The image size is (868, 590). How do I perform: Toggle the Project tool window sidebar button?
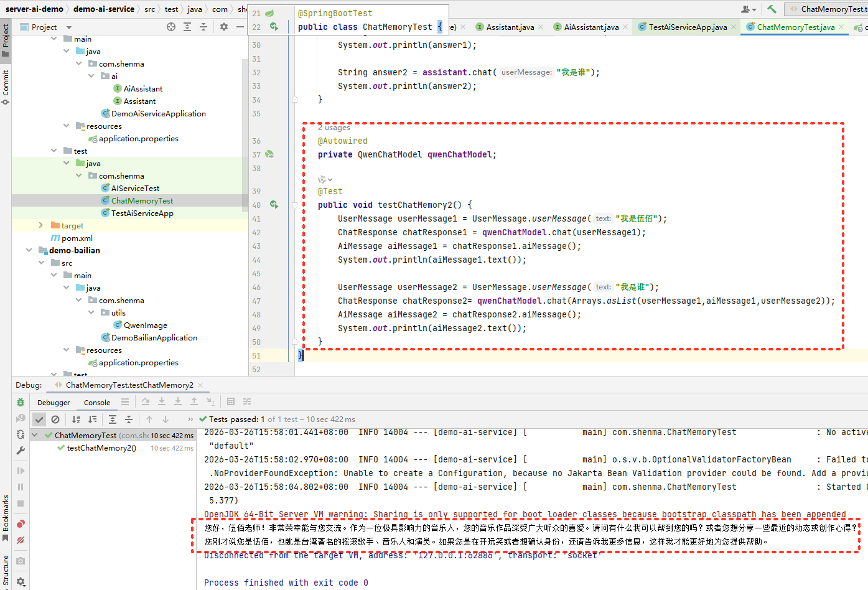click(x=6, y=40)
